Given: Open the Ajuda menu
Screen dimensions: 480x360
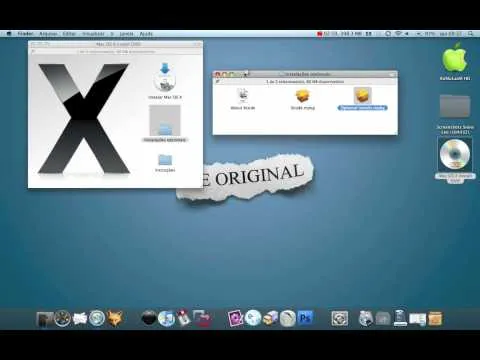Looking at the screenshot, I should pos(146,34).
